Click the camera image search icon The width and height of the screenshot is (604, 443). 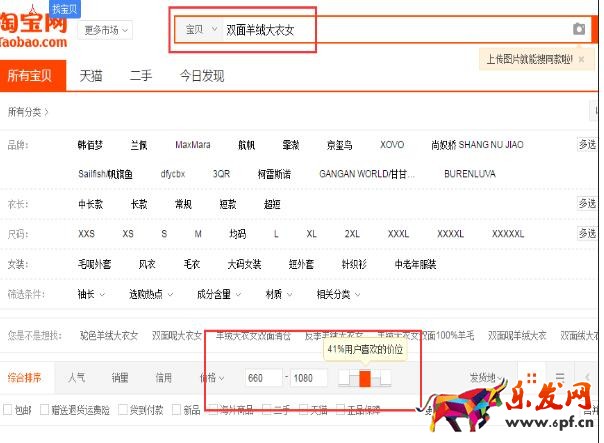579,29
